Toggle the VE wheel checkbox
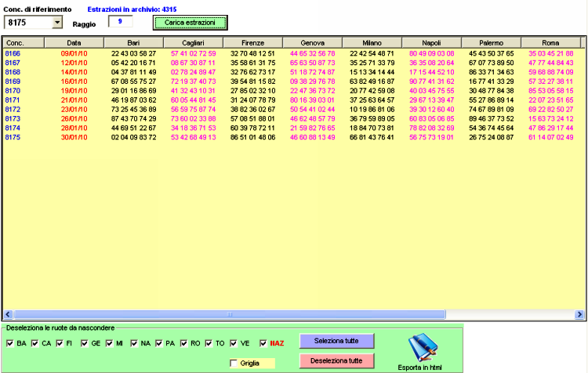 coord(239,343)
